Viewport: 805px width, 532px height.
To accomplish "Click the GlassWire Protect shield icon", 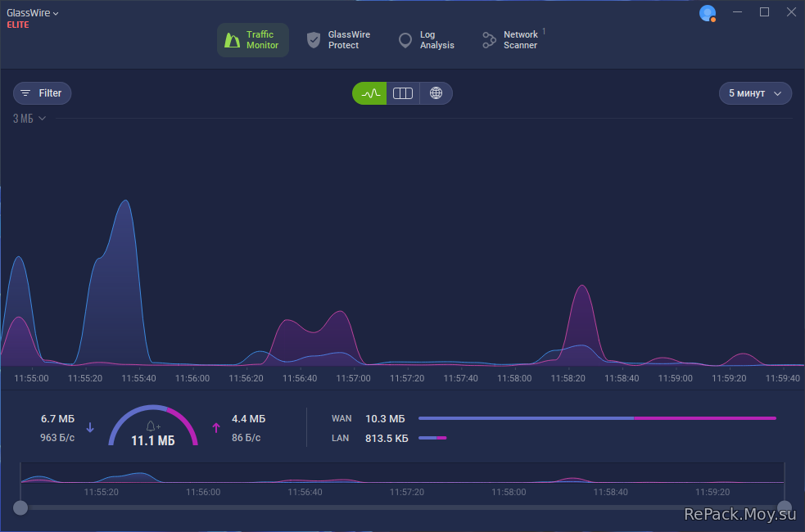I will click(x=314, y=40).
